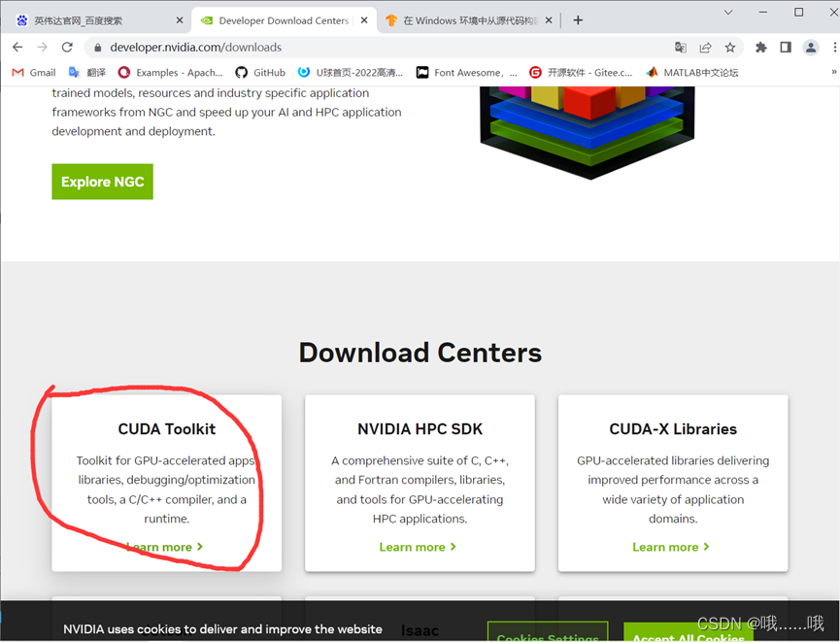Image resolution: width=840 pixels, height=642 pixels.
Task: Open the Chrome three-dot menu
Action: [x=834, y=48]
